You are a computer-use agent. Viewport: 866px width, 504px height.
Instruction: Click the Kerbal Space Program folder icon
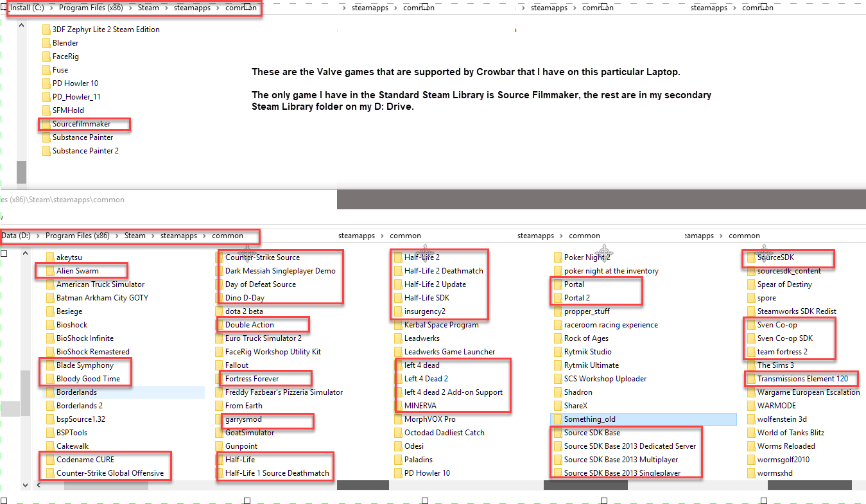click(x=398, y=325)
